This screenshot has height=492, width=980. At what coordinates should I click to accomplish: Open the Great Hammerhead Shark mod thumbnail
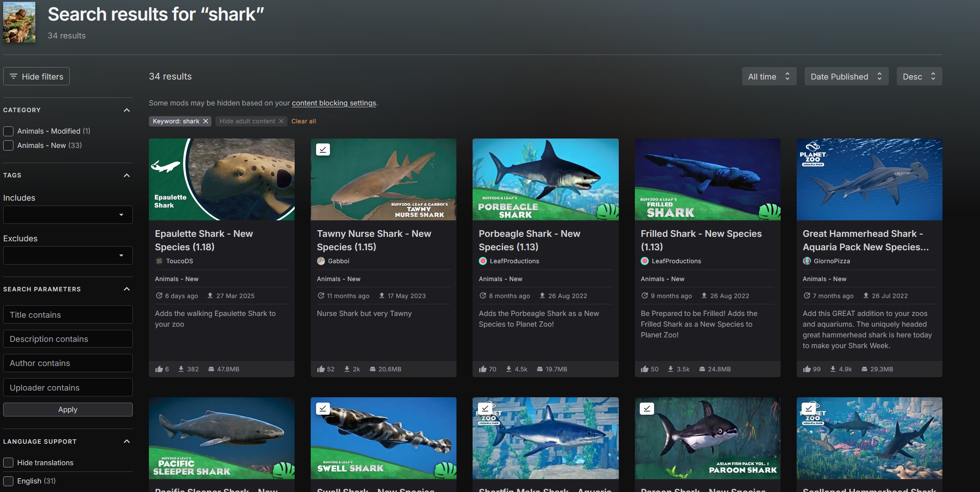[870, 179]
